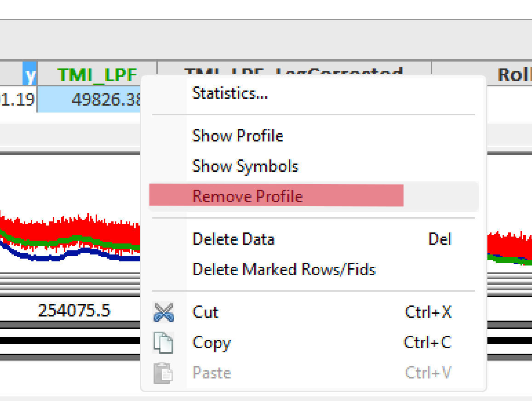Click Delete Marked Rows/Fids
The image size is (532, 401).
(x=283, y=269)
